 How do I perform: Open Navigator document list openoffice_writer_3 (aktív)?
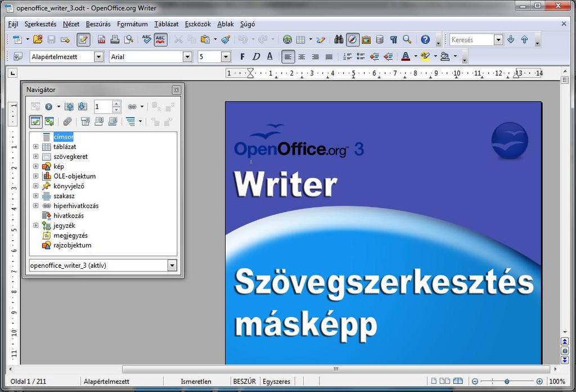coord(172,265)
